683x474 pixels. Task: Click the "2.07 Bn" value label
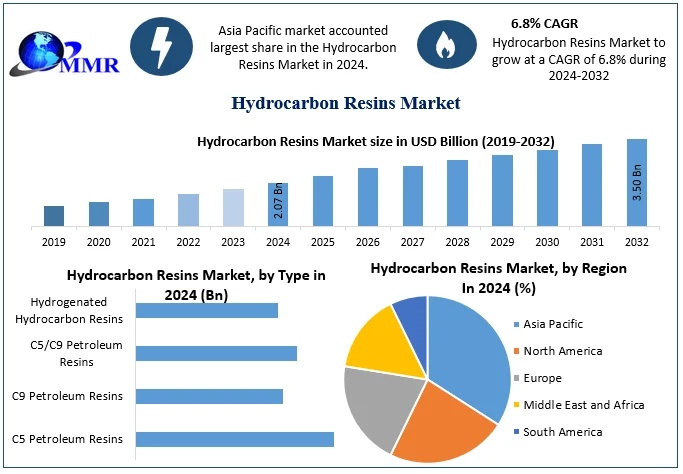[x=278, y=200]
